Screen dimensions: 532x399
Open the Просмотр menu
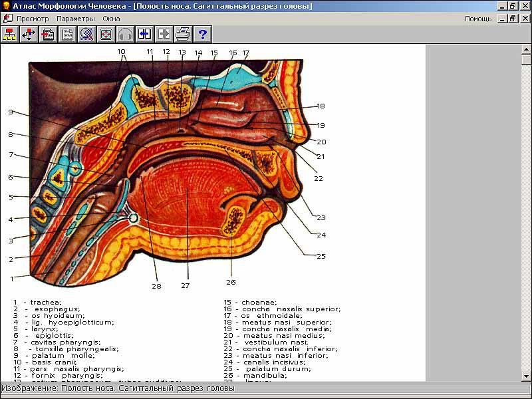point(33,19)
